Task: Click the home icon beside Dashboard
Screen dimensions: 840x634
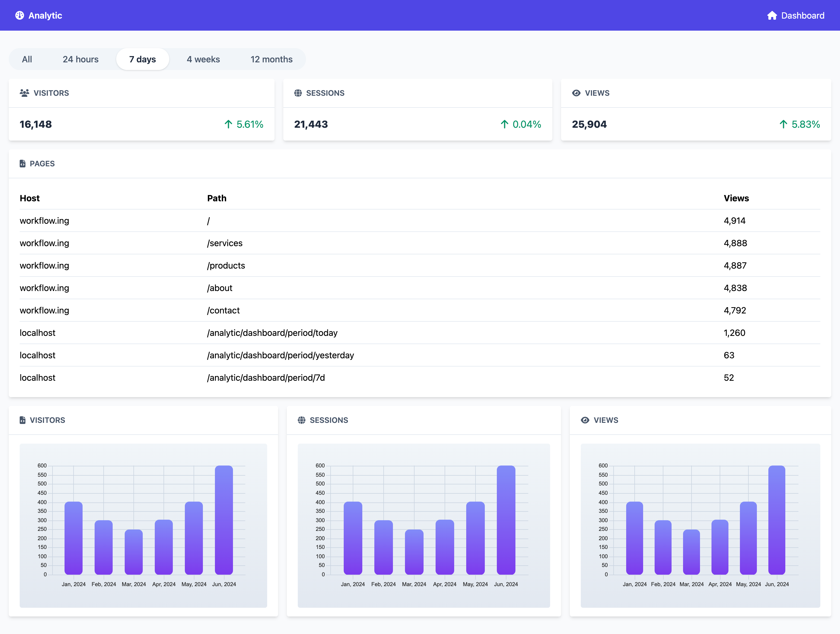Action: click(772, 15)
